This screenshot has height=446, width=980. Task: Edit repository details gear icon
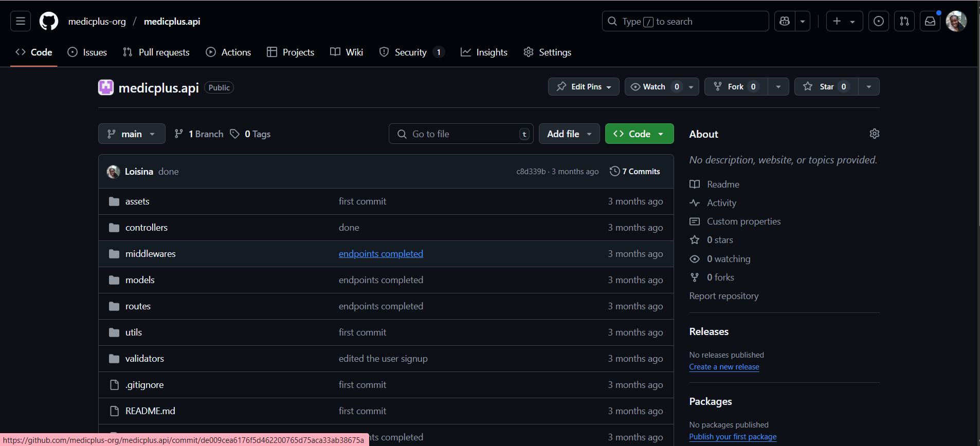[x=874, y=134]
